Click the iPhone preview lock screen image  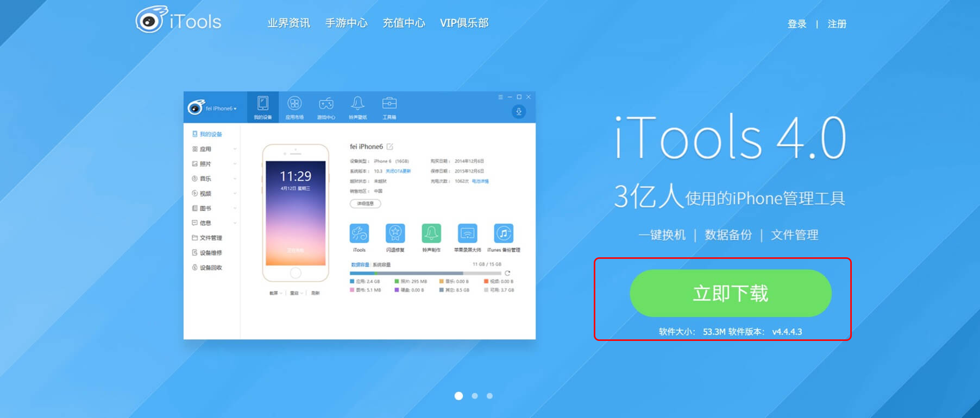296,213
